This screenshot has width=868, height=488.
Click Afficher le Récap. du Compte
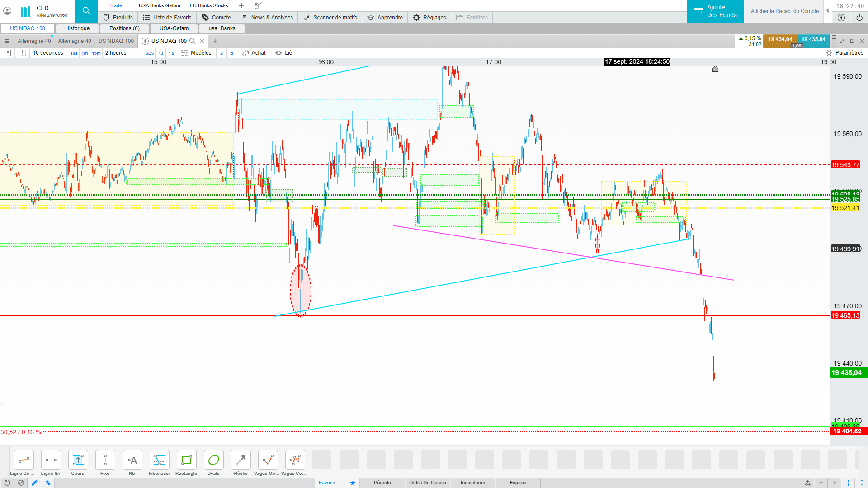[784, 11]
